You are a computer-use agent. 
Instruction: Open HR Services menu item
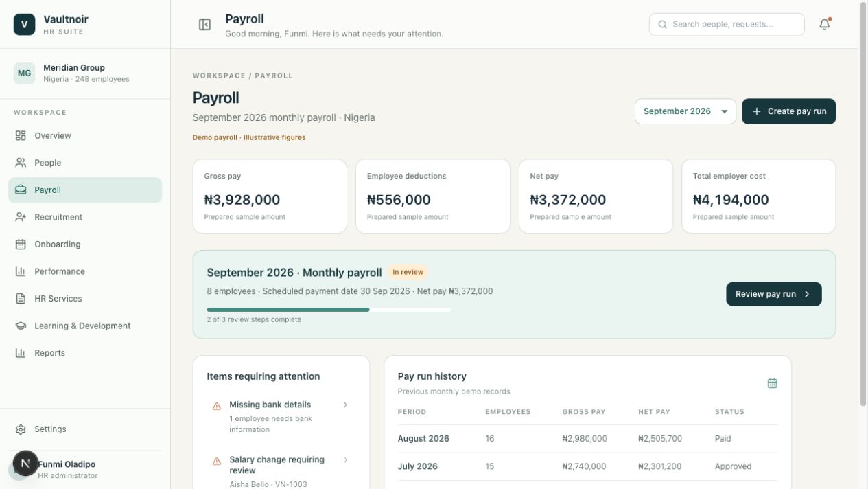point(85,299)
